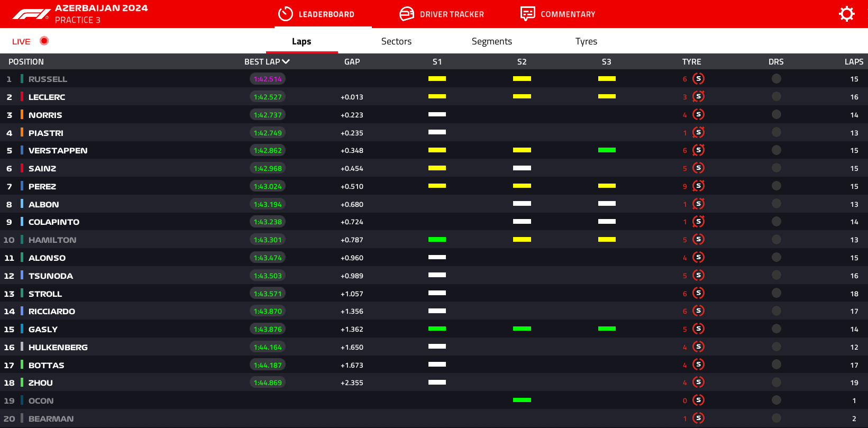The height and width of the screenshot is (428, 868).
Task: Click Verstappen's soft tyre icon
Action: pyautogui.click(x=699, y=150)
